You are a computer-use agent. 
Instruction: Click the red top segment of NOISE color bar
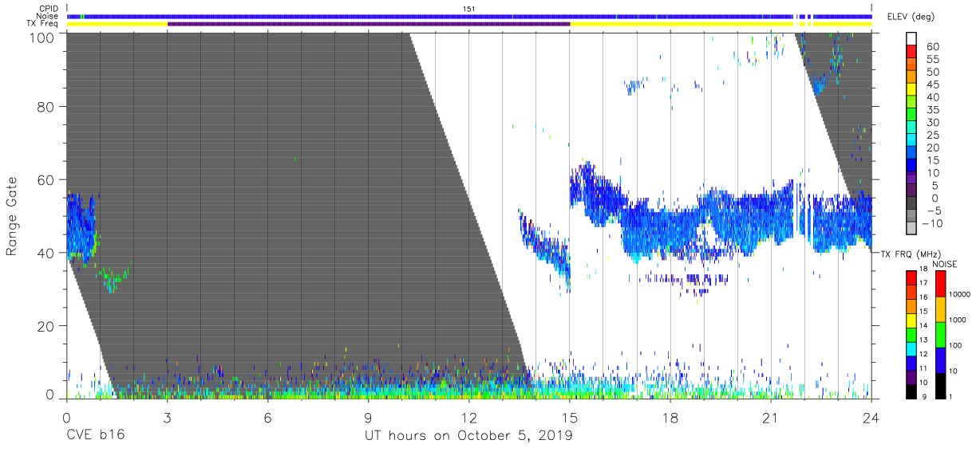(x=940, y=284)
